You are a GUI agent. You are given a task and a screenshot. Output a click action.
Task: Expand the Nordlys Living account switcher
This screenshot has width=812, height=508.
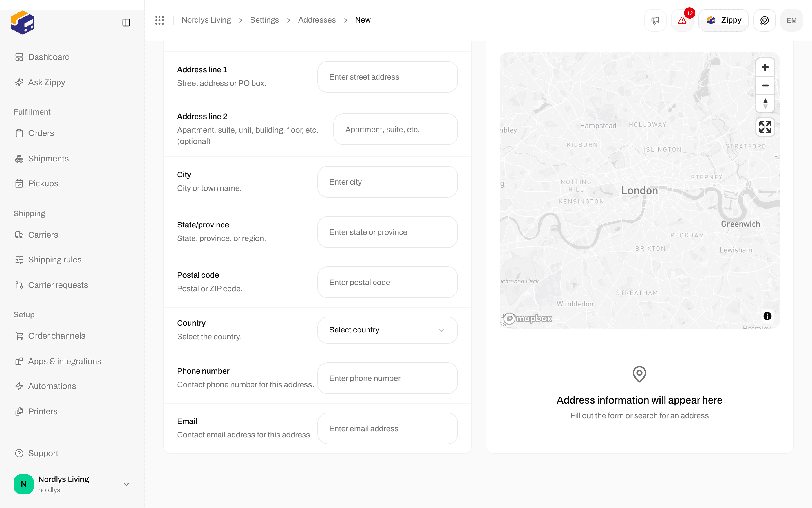point(72,484)
